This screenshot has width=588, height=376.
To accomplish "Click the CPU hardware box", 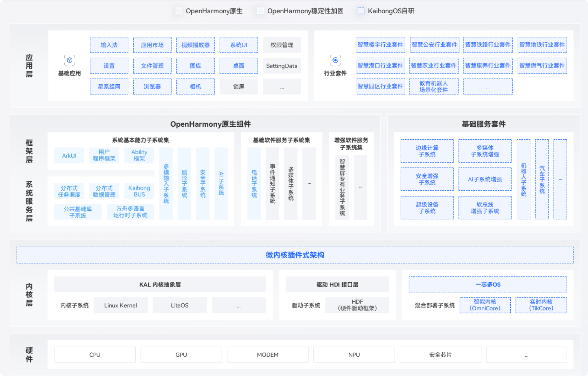I will [95, 355].
